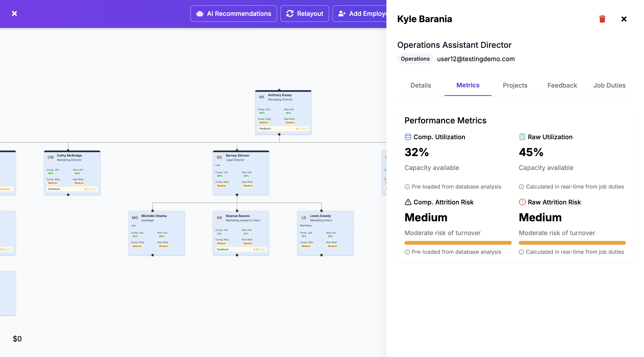Click the red trash delete icon
This screenshot has width=644, height=357.
602,19
